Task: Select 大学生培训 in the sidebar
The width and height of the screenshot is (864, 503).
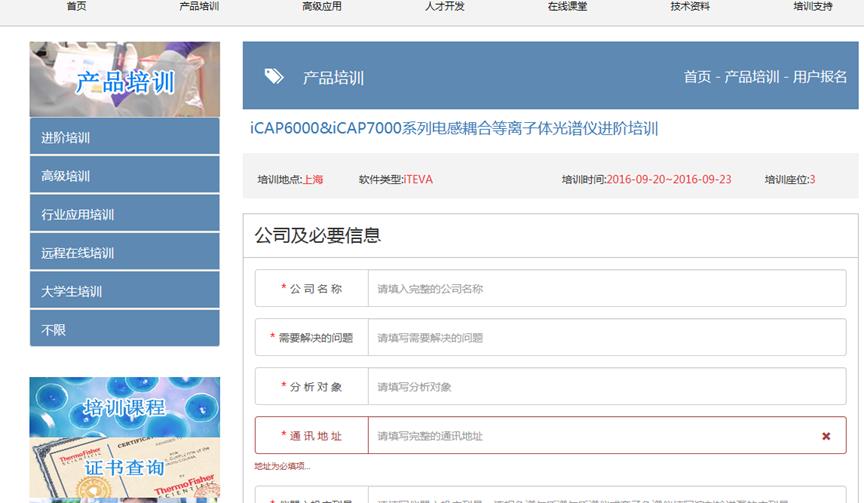Action: pyautogui.click(x=125, y=290)
